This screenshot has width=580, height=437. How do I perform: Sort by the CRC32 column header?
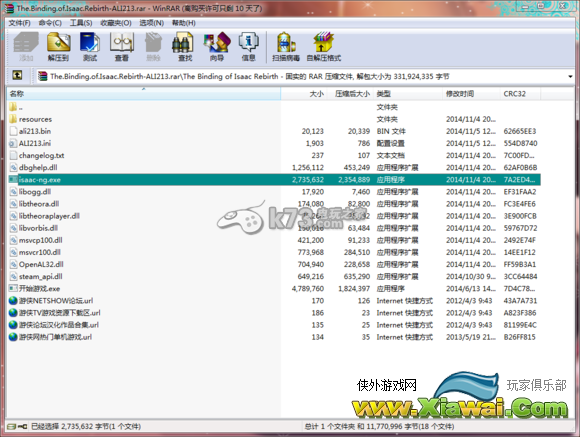click(520, 94)
